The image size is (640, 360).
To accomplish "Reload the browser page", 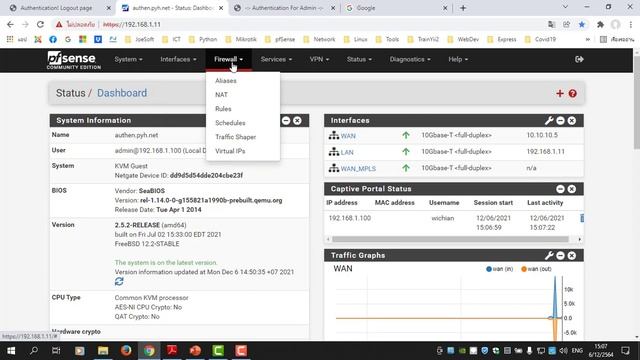I will point(40,24).
